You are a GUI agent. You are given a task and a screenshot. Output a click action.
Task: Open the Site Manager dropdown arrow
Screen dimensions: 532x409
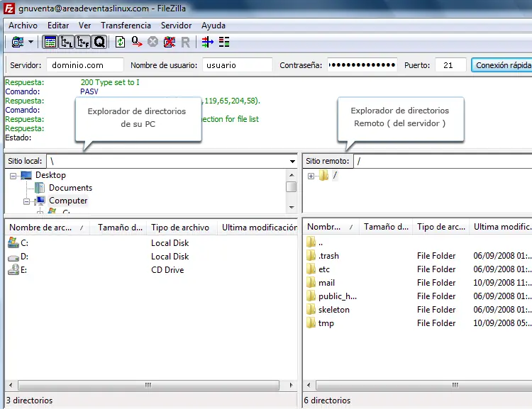31,42
